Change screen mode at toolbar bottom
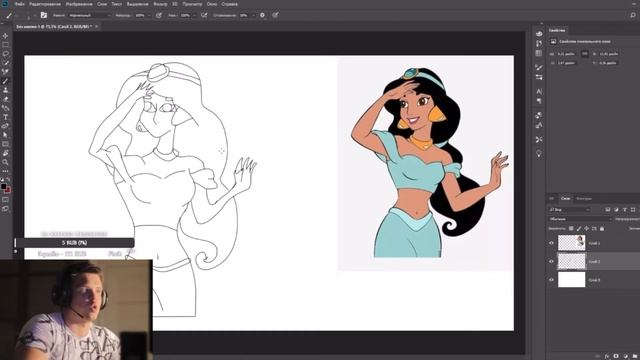640x360 pixels. [x=5, y=209]
